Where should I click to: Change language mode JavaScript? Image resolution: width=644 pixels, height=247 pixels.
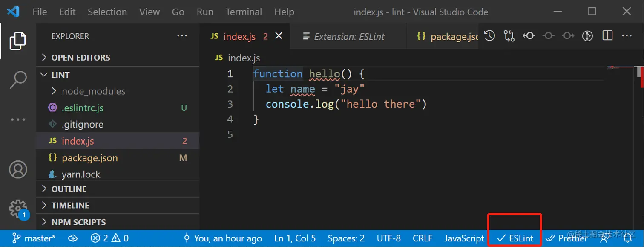tap(464, 238)
